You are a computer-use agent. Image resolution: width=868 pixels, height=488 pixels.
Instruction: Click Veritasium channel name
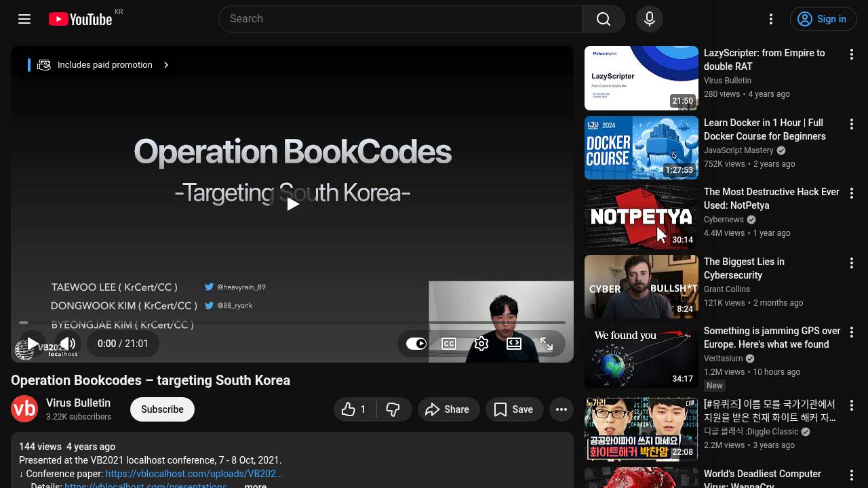point(723,359)
